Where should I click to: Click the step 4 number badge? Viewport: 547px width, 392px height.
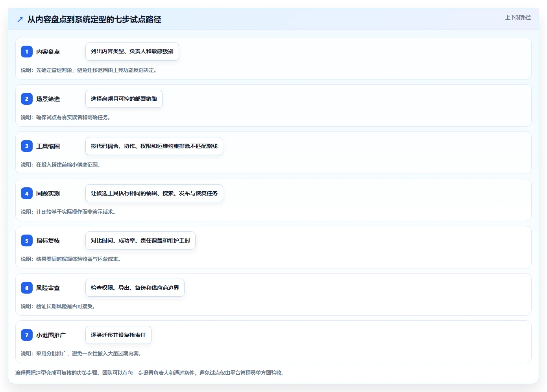coord(27,193)
